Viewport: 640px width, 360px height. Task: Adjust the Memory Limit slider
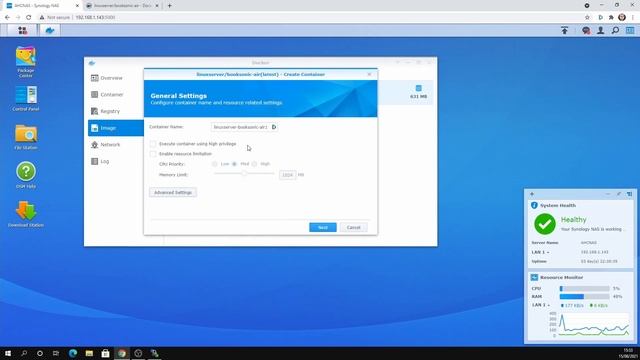click(244, 173)
